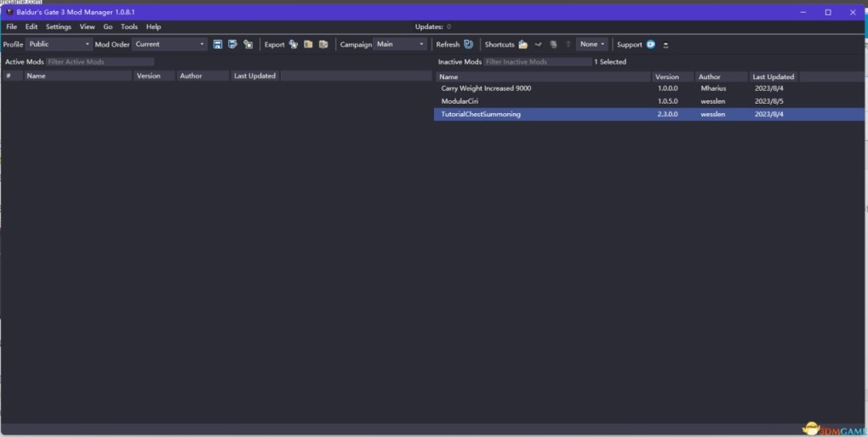The width and height of the screenshot is (868, 437).
Task: Select the ModularCiri mod row
Action: point(650,101)
